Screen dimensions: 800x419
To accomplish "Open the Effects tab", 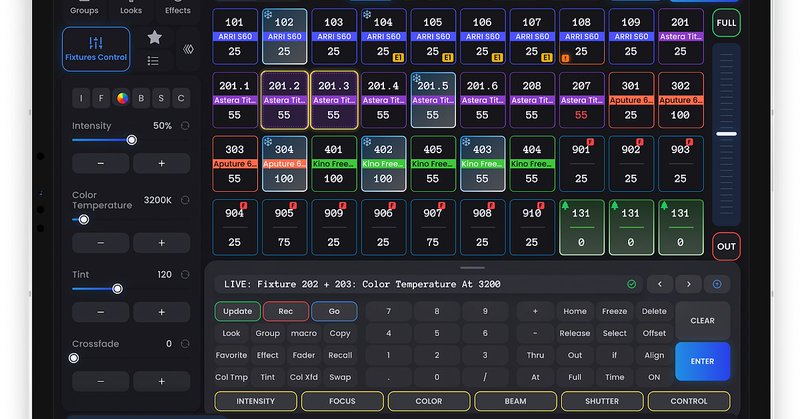I will point(178,9).
